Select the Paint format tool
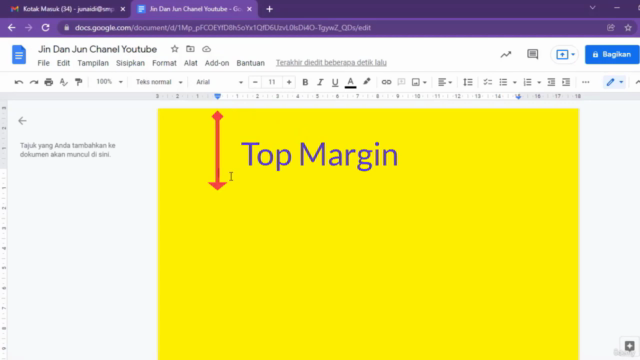 (x=79, y=82)
